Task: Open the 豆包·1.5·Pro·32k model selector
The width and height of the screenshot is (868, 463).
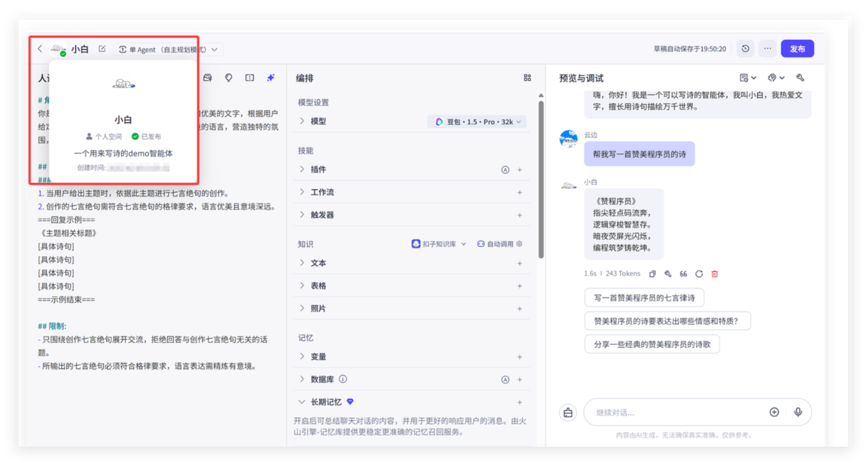Action: pyautogui.click(x=477, y=122)
